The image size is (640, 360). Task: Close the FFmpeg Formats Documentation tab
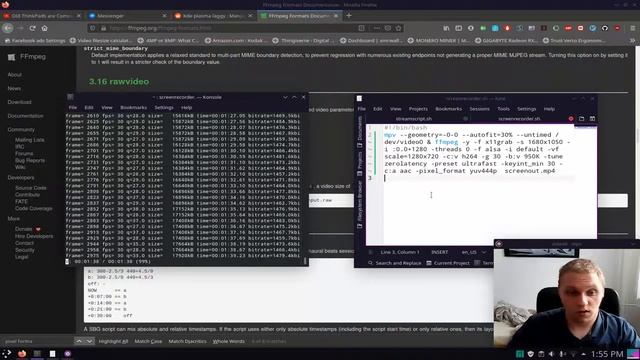coord(336,16)
